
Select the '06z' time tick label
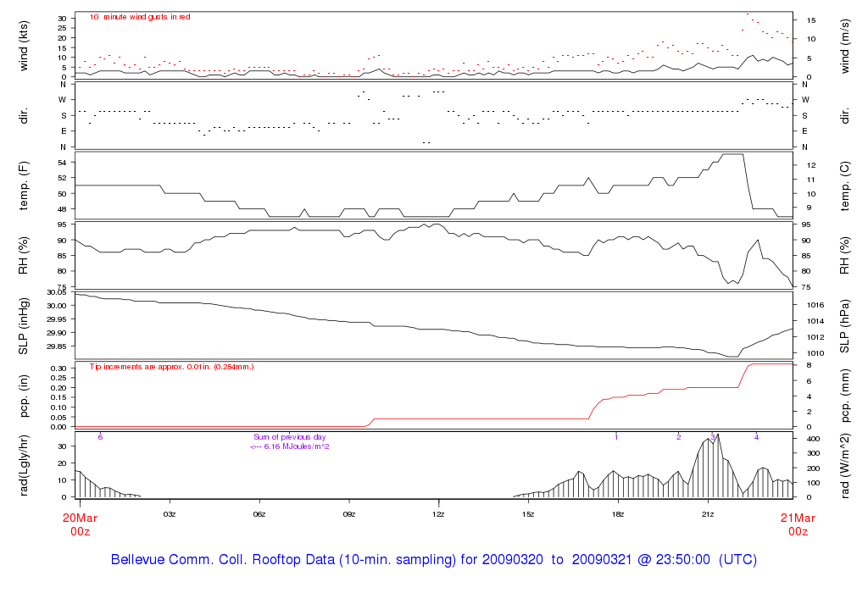pos(259,514)
